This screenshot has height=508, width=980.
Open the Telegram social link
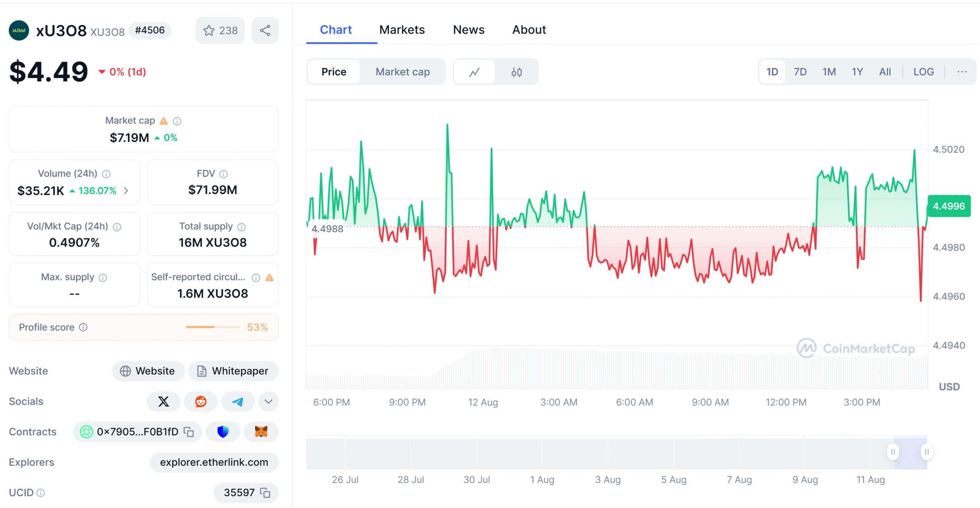point(238,401)
